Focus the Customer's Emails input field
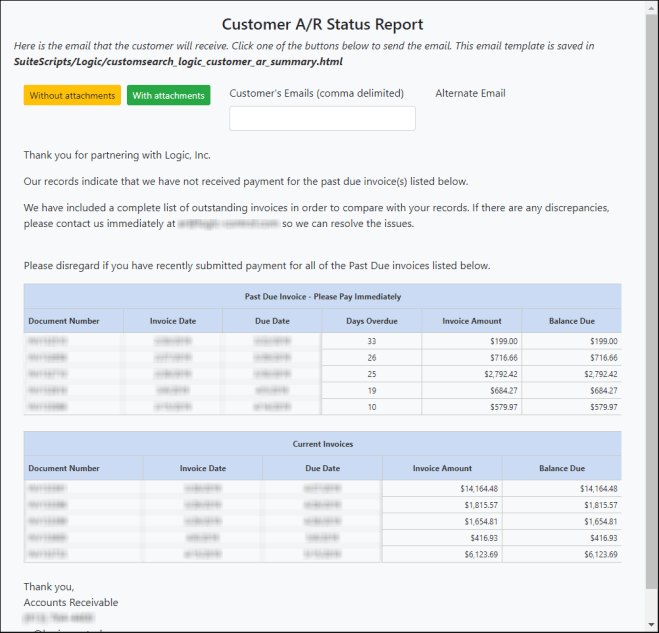Image resolution: width=659 pixels, height=633 pixels. click(322, 119)
